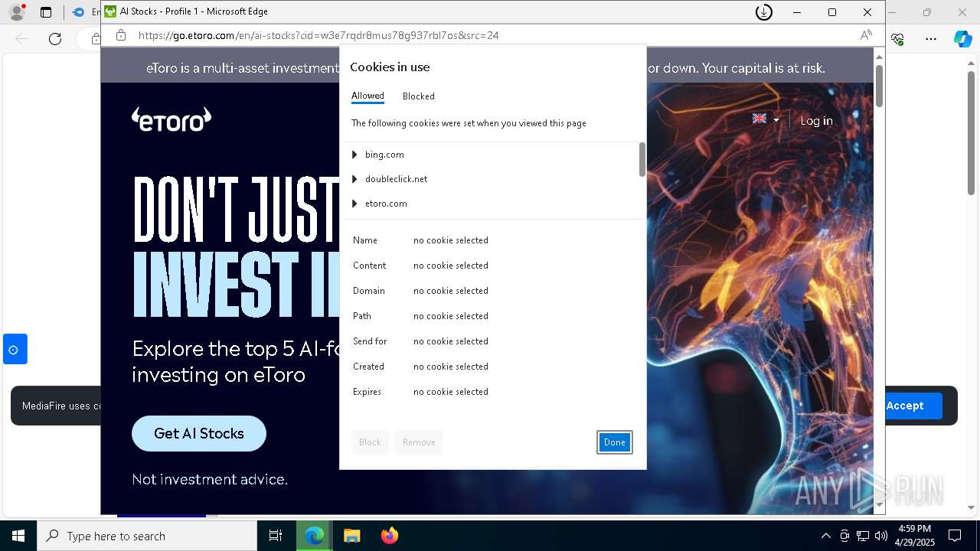
Task: Click the eToro page scrollbar up arrow
Action: tap(879, 57)
